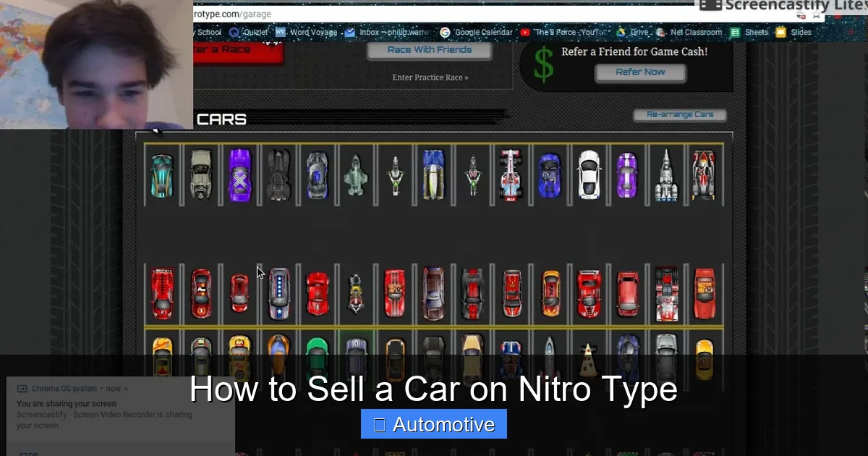Open the Enter Practice Race link
868x456 pixels.
[x=429, y=77]
